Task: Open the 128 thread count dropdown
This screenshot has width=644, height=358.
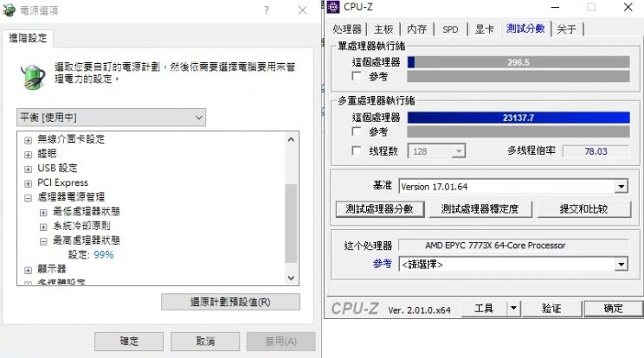Action: [459, 151]
